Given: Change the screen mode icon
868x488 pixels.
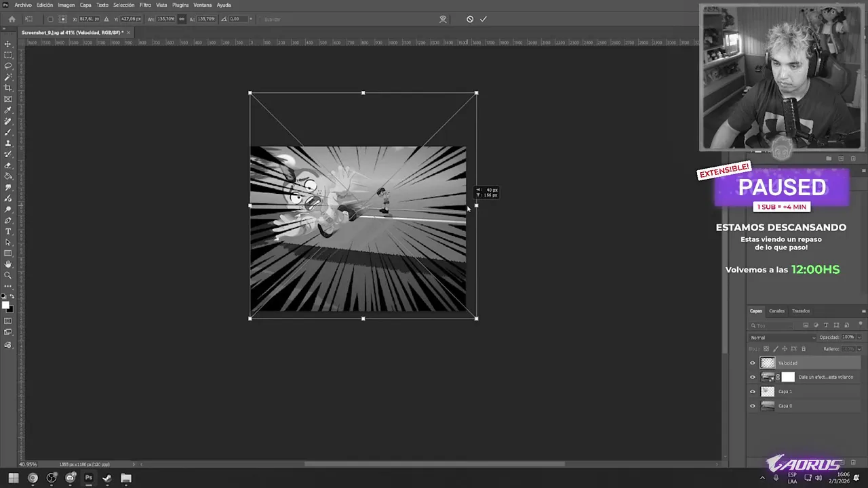Looking at the screenshot, I should tap(8, 332).
